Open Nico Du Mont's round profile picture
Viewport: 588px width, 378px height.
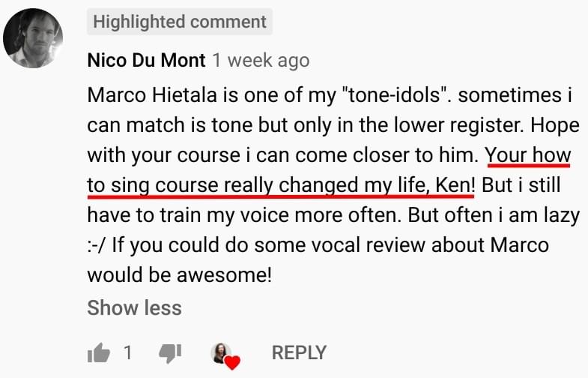(x=33, y=37)
